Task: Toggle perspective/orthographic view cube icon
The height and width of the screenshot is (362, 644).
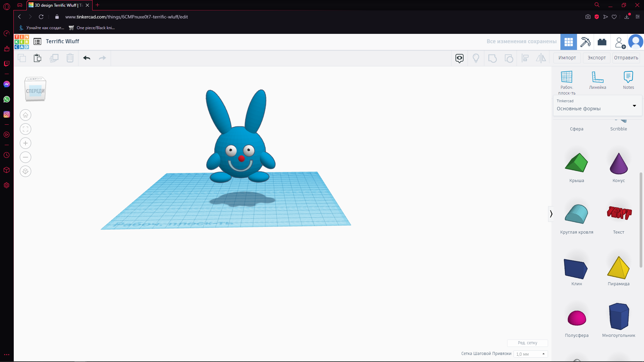Action: [25, 171]
